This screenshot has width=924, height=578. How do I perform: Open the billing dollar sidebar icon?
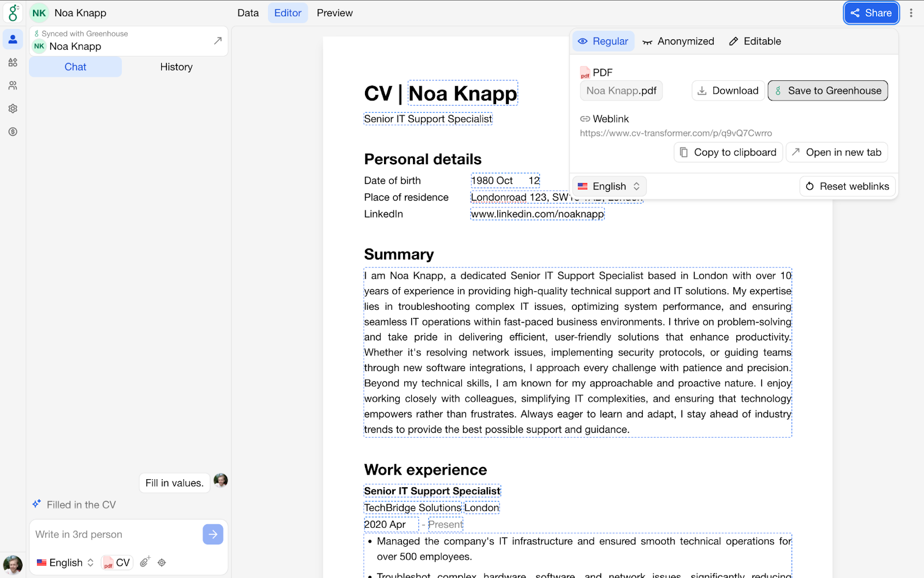(13, 132)
